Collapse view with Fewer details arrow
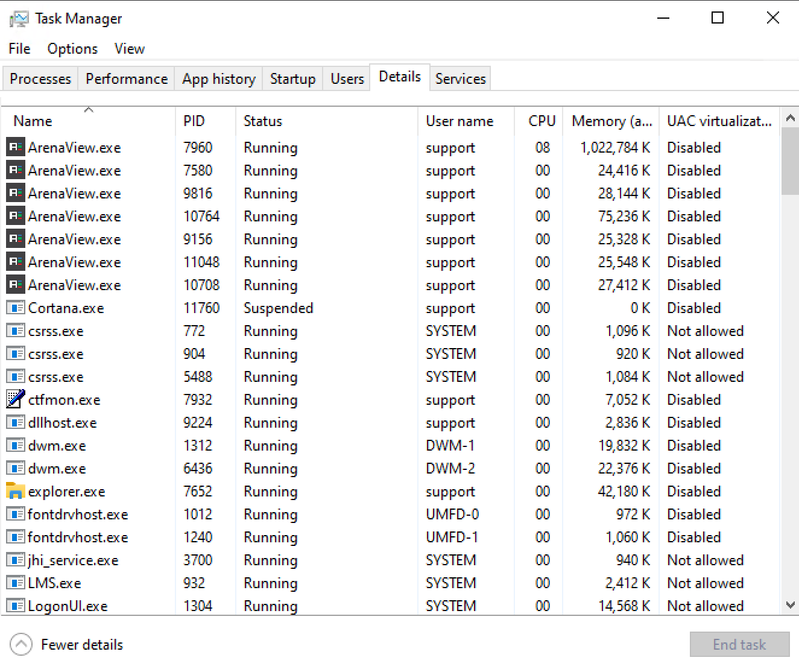799x672 pixels. pos(21,644)
